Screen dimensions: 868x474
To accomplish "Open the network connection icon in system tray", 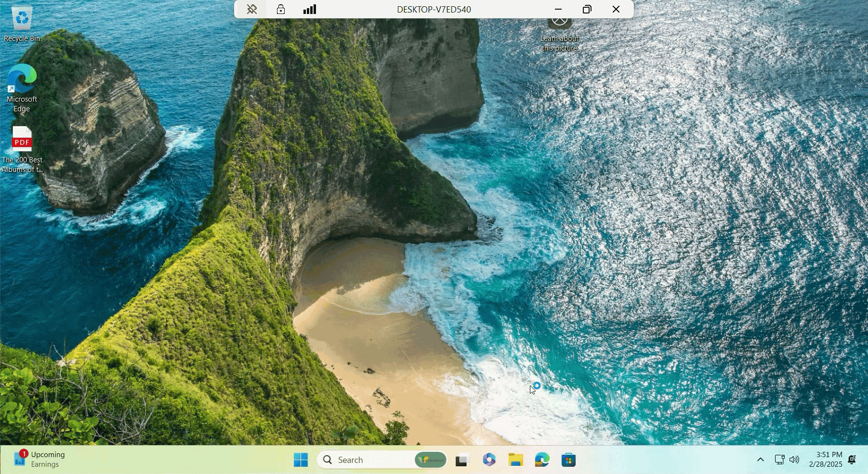I will (780, 460).
